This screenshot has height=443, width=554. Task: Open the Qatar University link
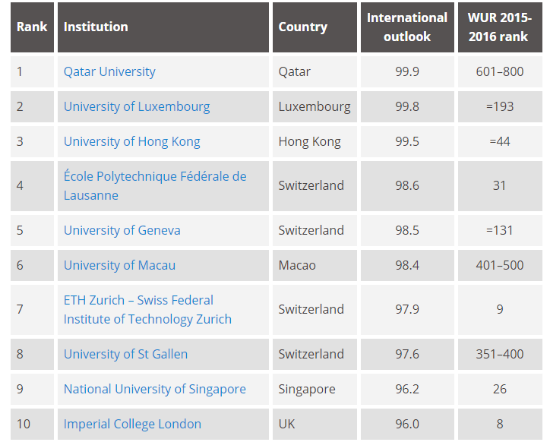(x=109, y=72)
